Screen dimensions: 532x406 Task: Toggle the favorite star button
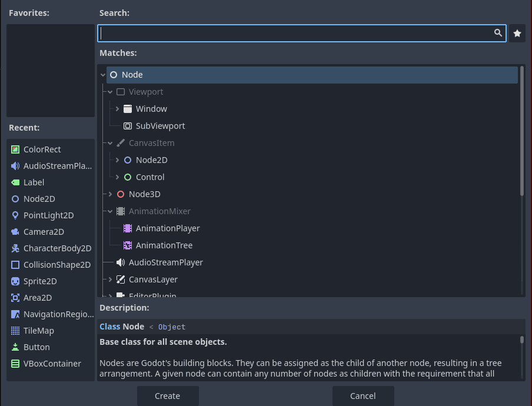(517, 33)
